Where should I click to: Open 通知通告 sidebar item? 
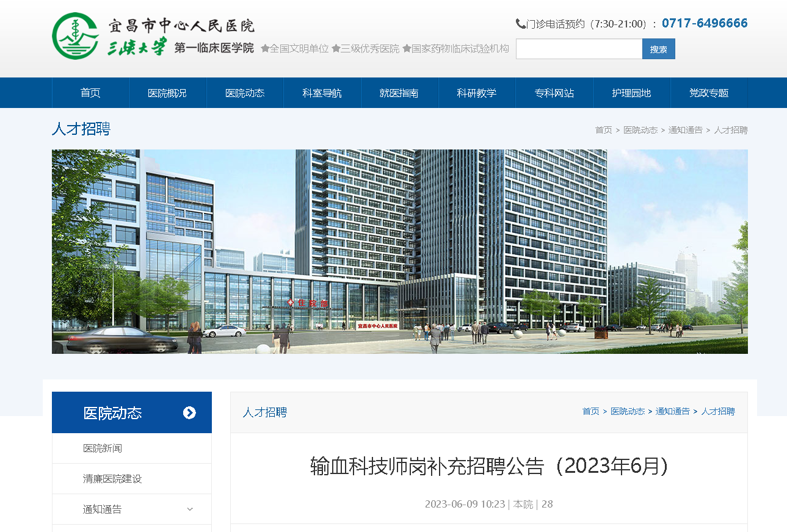click(x=132, y=509)
